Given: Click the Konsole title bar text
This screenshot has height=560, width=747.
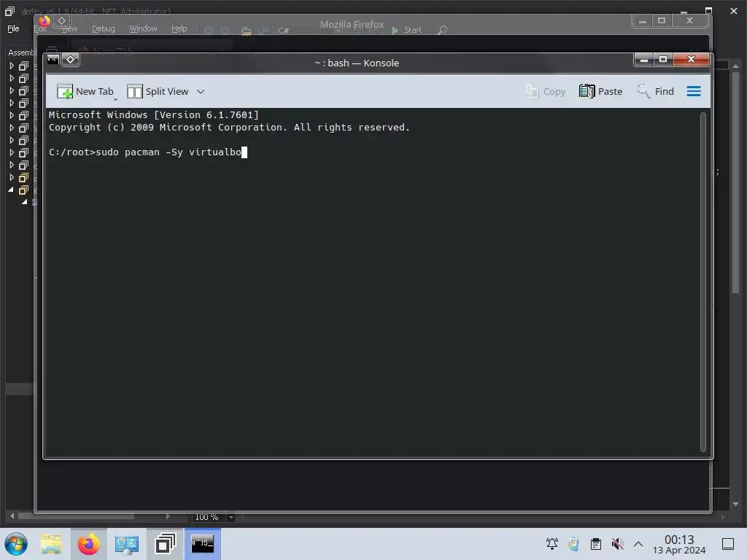Looking at the screenshot, I should tap(356, 63).
